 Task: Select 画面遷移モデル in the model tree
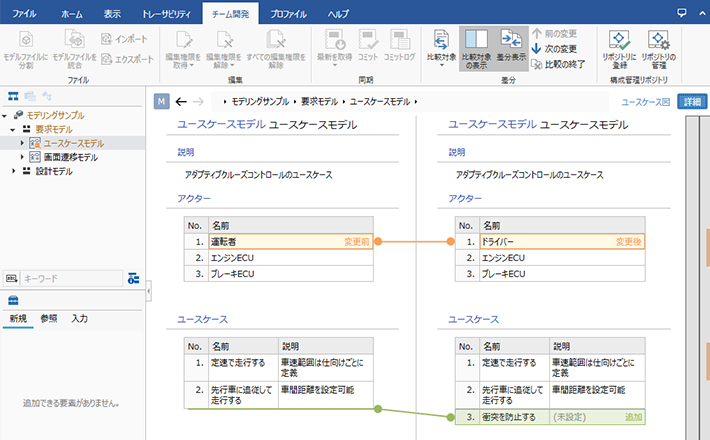point(70,157)
